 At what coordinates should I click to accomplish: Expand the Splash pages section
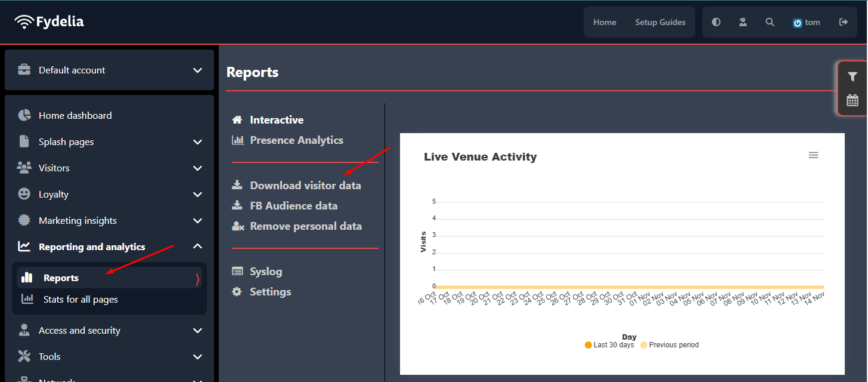point(109,141)
